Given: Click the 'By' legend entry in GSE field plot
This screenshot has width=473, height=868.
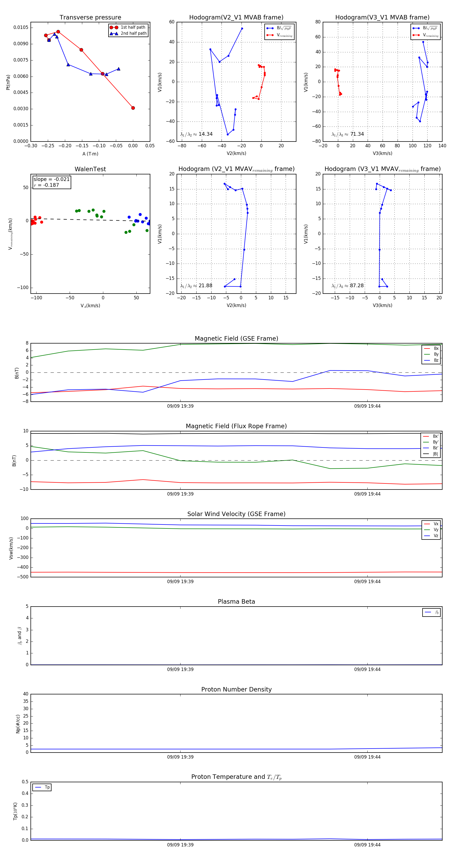Looking at the screenshot, I should [431, 354].
